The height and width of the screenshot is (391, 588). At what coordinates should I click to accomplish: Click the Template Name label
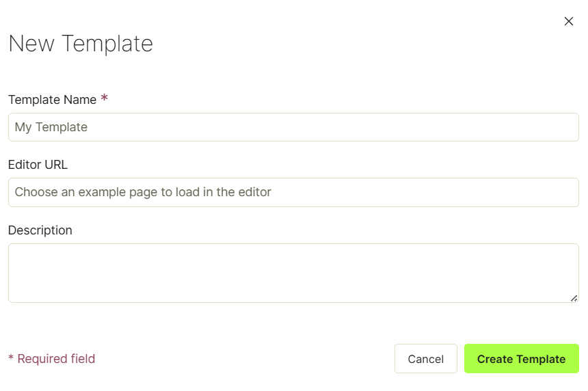pos(52,100)
